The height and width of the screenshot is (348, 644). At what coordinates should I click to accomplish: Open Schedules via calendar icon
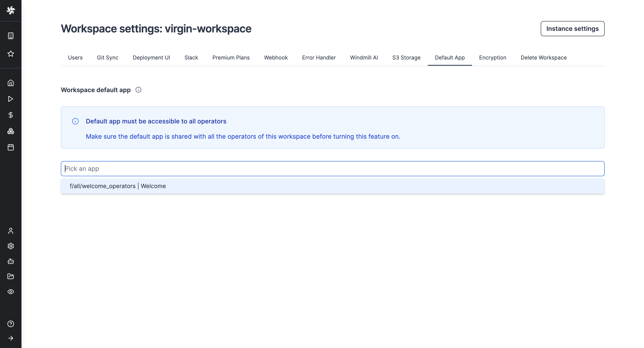tap(11, 147)
